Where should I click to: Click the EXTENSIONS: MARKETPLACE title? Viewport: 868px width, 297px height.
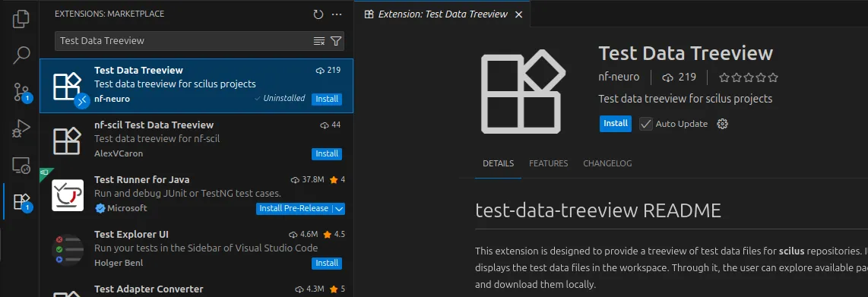coord(109,14)
